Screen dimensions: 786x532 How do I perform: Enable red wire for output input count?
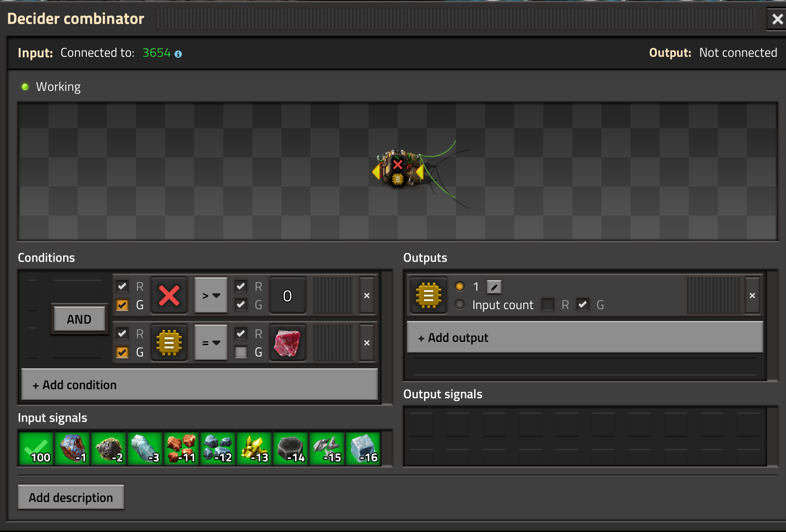click(x=548, y=305)
